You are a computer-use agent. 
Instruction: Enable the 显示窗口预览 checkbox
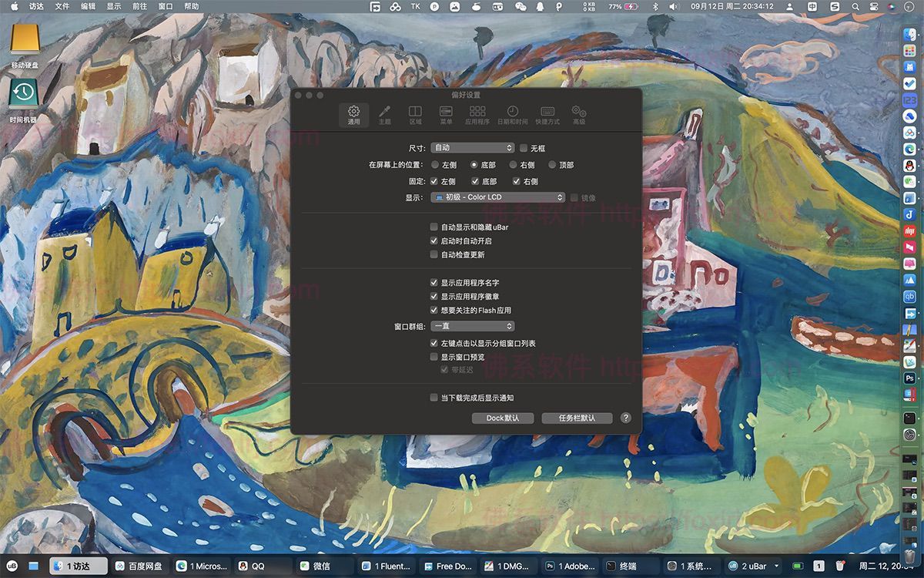pos(434,358)
